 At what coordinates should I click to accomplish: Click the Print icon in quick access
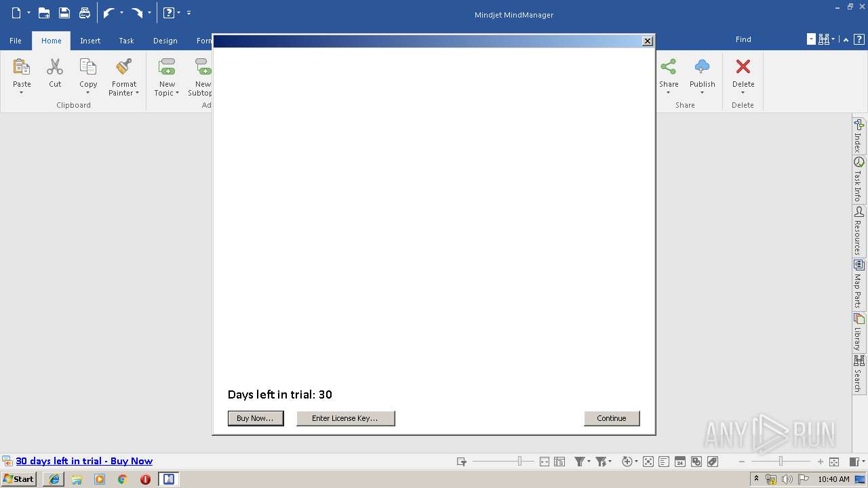click(x=85, y=13)
